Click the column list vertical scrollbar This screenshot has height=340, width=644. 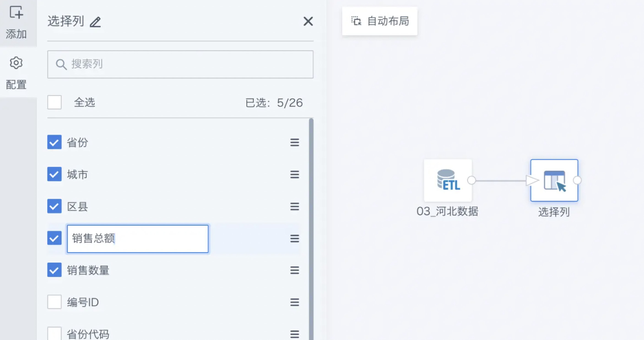tap(311, 228)
